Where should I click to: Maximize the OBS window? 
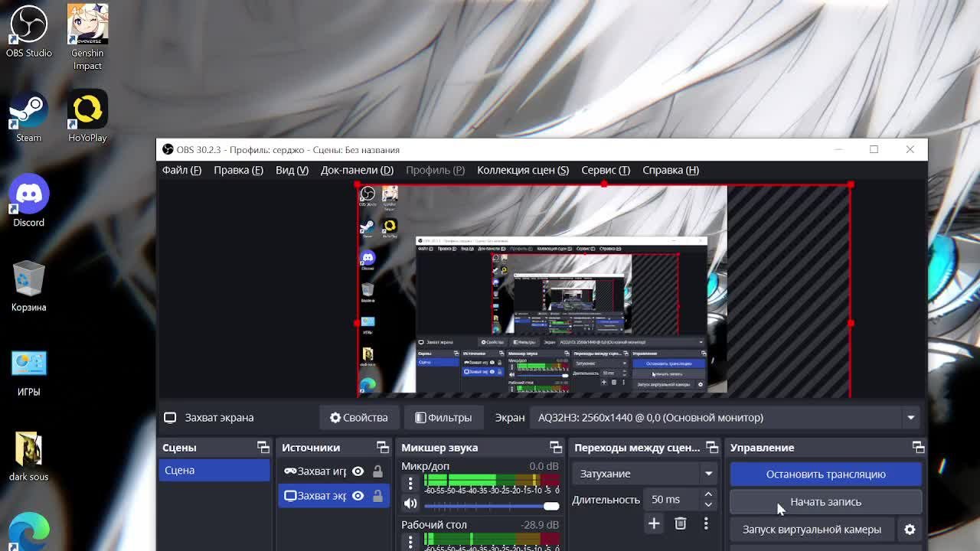(874, 149)
